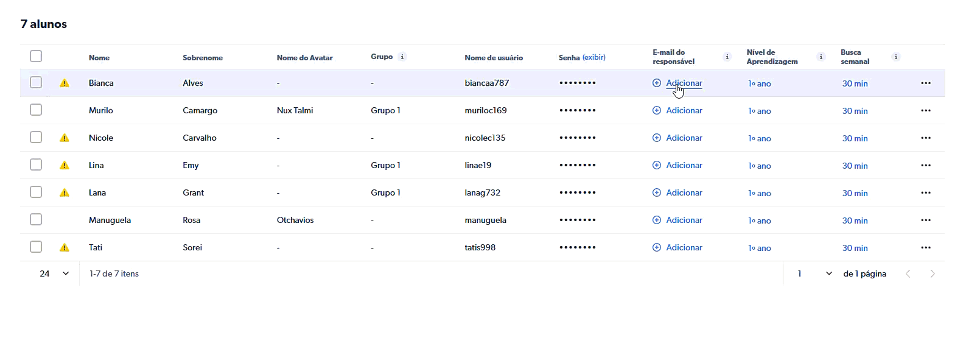Image resolution: width=980 pixels, height=346 pixels.
Task: Click the info icon for E-mail do responsável
Action: coord(727,57)
